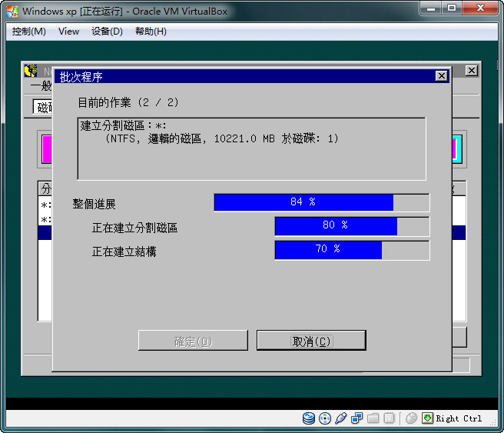Click the 正在建立分割磁區 label
Image resolution: width=504 pixels, height=433 pixels.
[134, 228]
